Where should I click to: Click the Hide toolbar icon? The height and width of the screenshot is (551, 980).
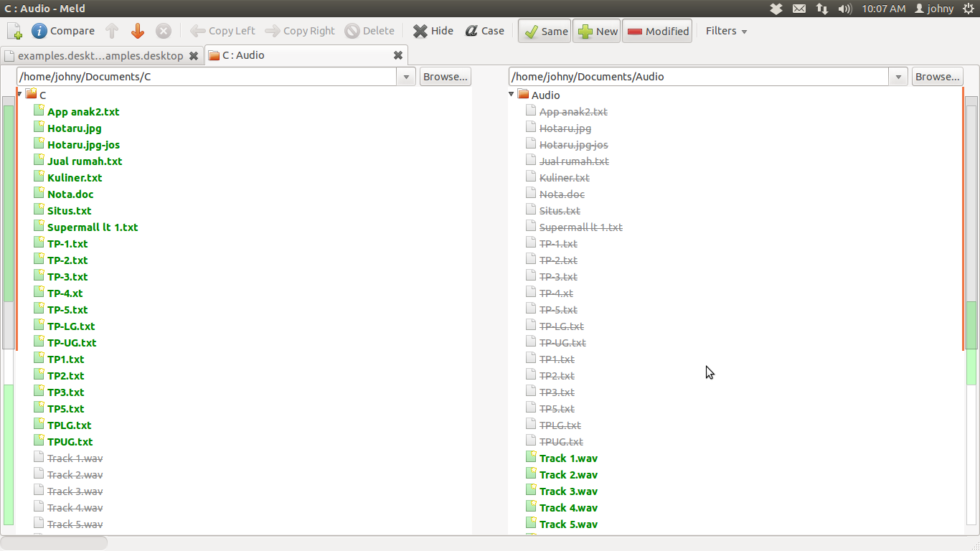(x=420, y=31)
